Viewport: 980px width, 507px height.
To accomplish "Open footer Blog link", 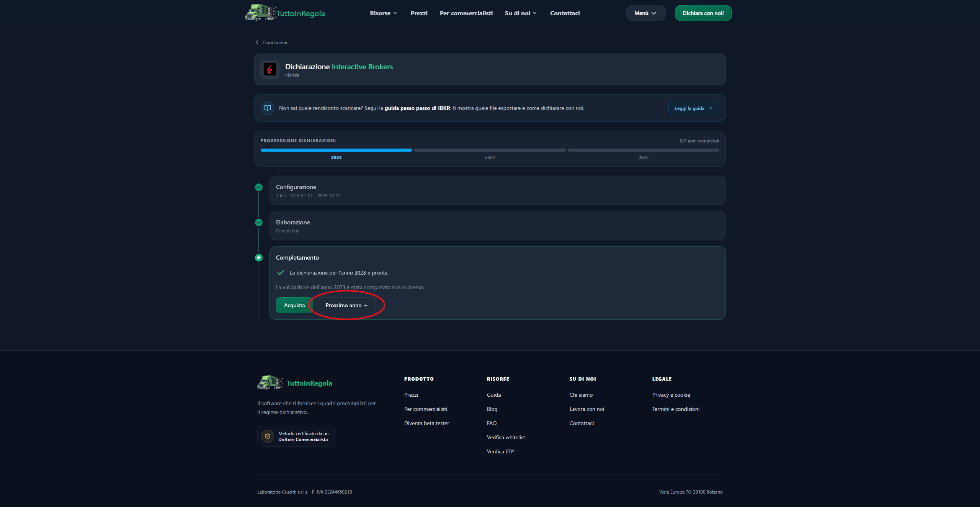I will 492,409.
